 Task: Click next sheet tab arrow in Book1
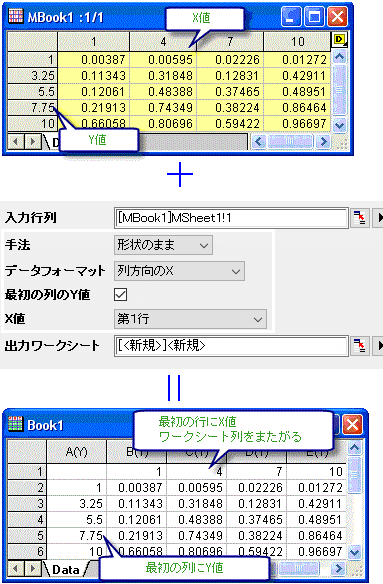pyautogui.click(x=33, y=568)
